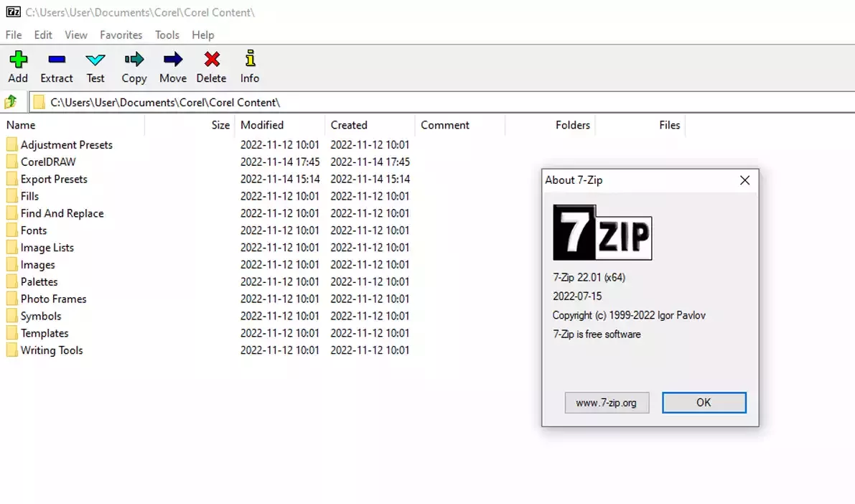This screenshot has height=504, width=855.
Task: Click the '7-Zip is free software' text
Action: point(597,334)
